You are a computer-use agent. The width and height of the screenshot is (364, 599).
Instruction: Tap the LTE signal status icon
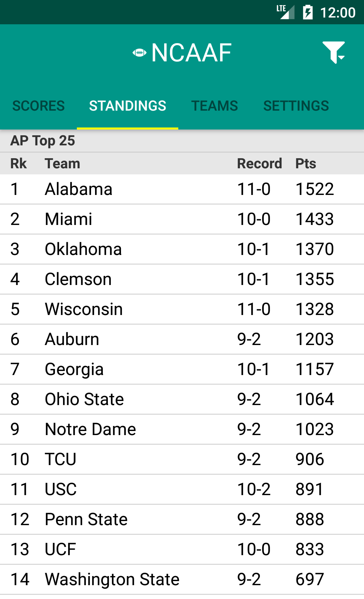[x=285, y=12]
